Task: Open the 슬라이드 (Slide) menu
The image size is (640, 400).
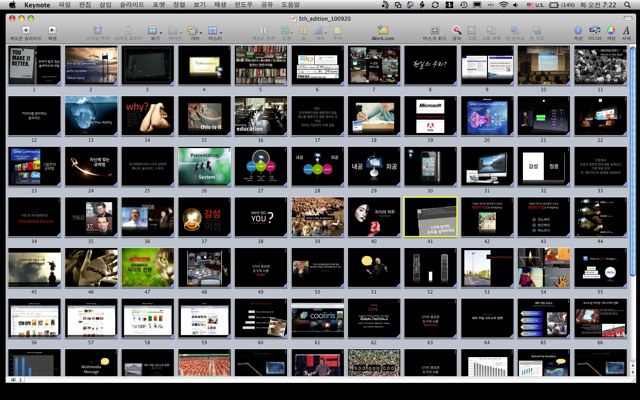Action: [x=132, y=5]
